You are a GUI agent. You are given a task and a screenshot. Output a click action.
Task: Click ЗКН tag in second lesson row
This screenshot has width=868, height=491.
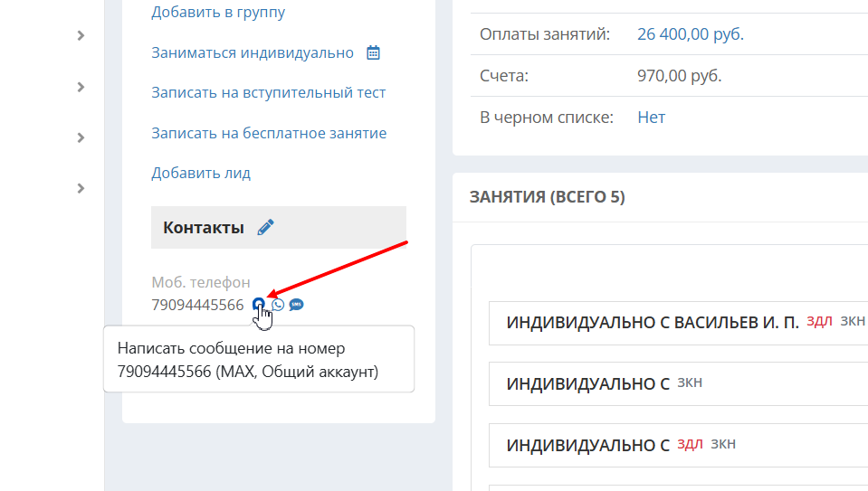pos(690,382)
